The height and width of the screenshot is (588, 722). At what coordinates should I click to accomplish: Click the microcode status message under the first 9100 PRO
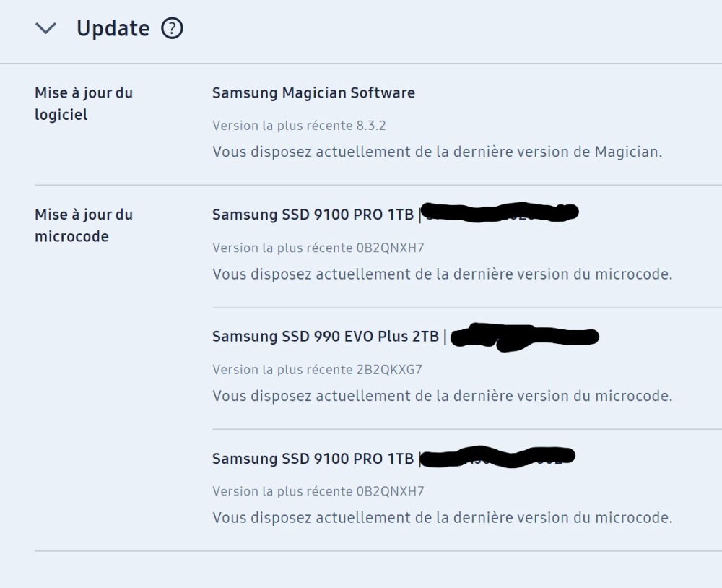click(x=442, y=274)
